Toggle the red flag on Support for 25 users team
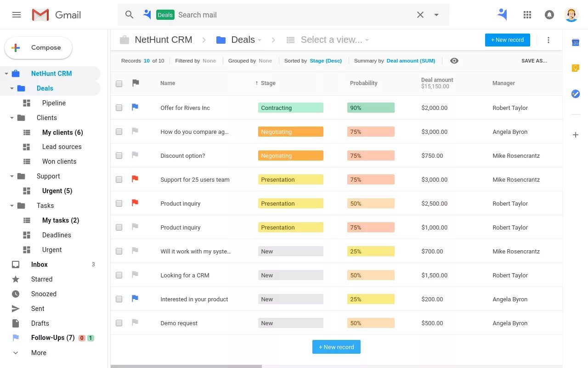Screen dimensions: 588x368 [135, 179]
